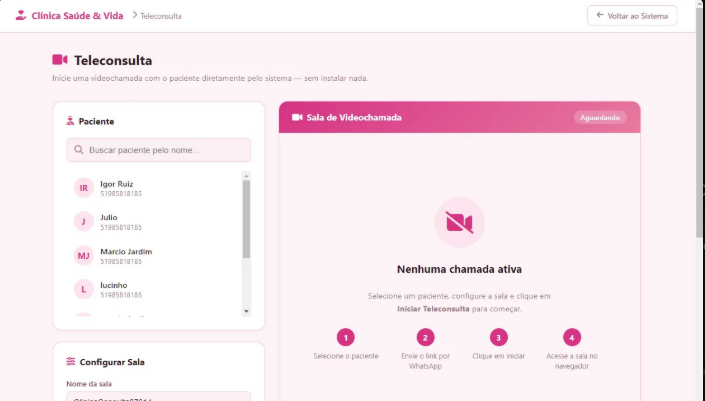Click the crossed-out camera icon

tap(459, 222)
